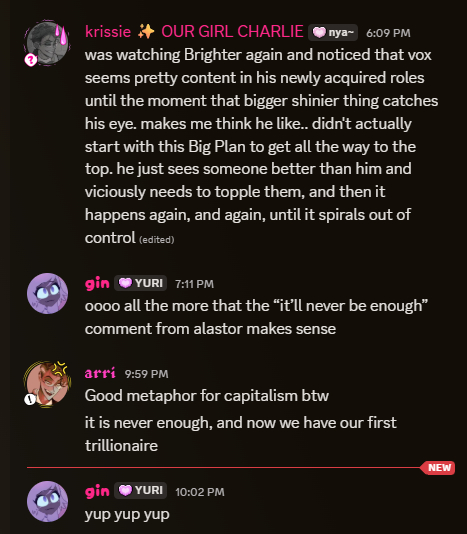Image resolution: width=467 pixels, height=534 pixels.
Task: Click the username arri
Action: [100, 373]
